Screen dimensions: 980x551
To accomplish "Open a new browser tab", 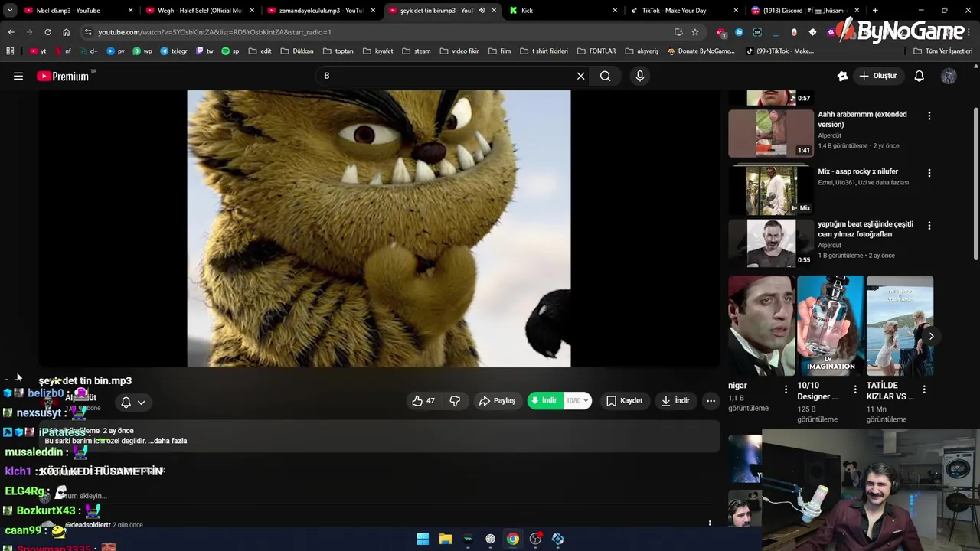I will click(x=875, y=11).
